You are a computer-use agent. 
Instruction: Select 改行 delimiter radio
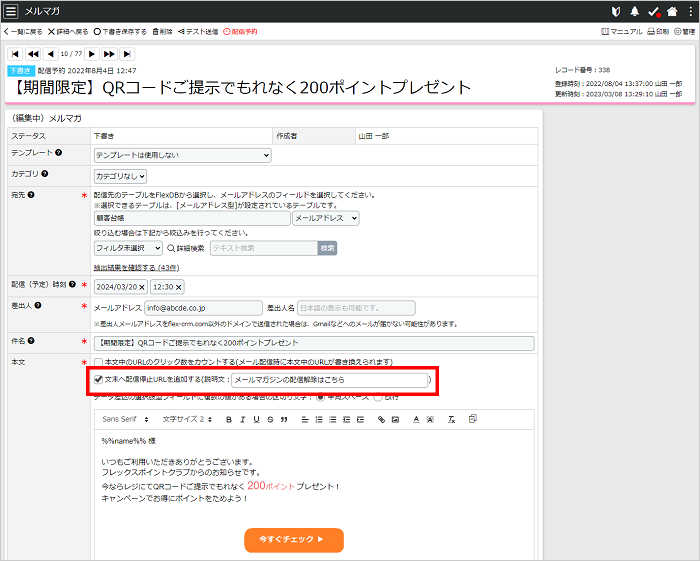[x=378, y=397]
